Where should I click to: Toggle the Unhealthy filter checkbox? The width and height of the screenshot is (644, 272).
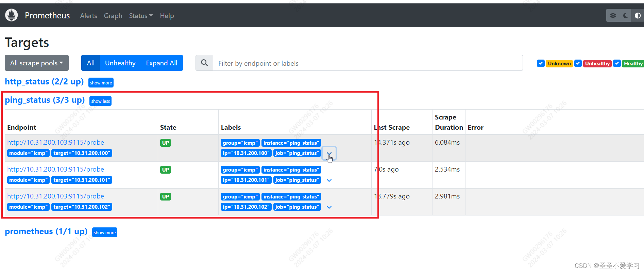point(578,63)
